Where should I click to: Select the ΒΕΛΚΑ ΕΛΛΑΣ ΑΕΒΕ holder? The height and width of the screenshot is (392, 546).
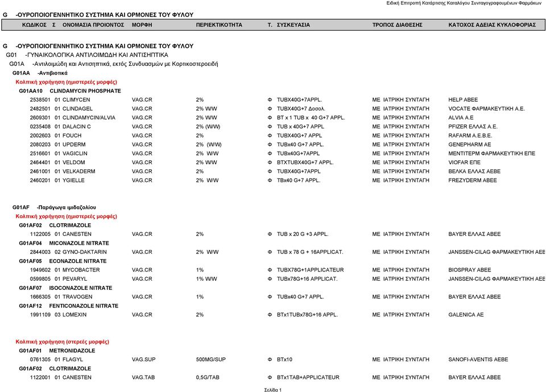[x=474, y=172]
